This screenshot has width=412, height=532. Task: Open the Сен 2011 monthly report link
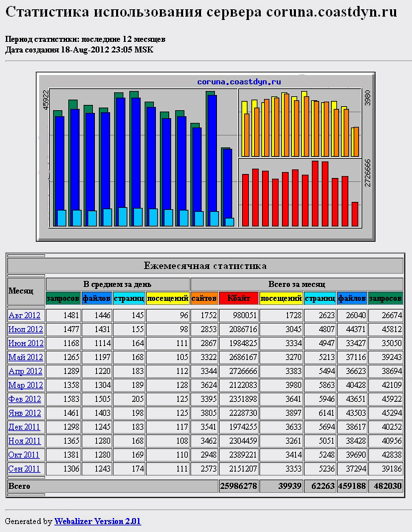tap(25, 469)
